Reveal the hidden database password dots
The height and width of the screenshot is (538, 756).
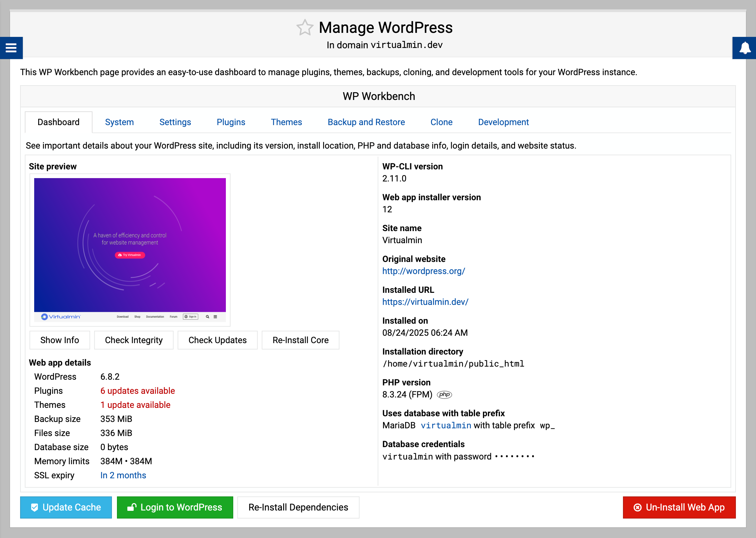click(x=514, y=456)
